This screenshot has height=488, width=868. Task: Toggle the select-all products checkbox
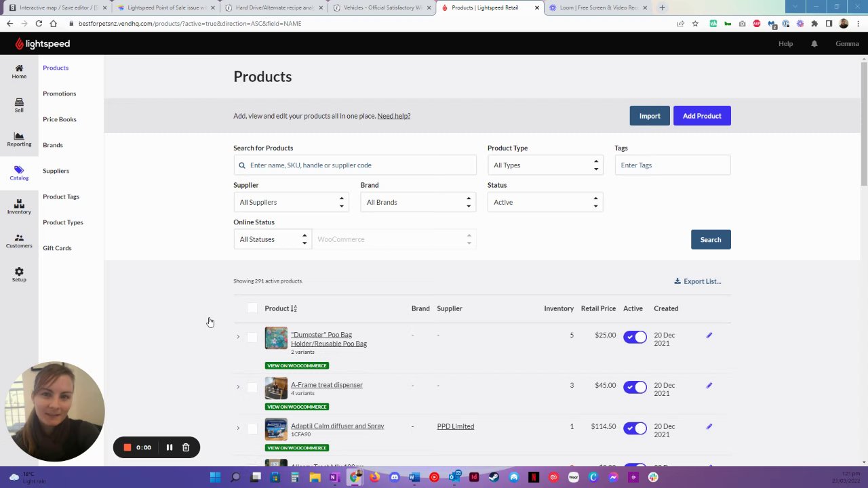252,308
